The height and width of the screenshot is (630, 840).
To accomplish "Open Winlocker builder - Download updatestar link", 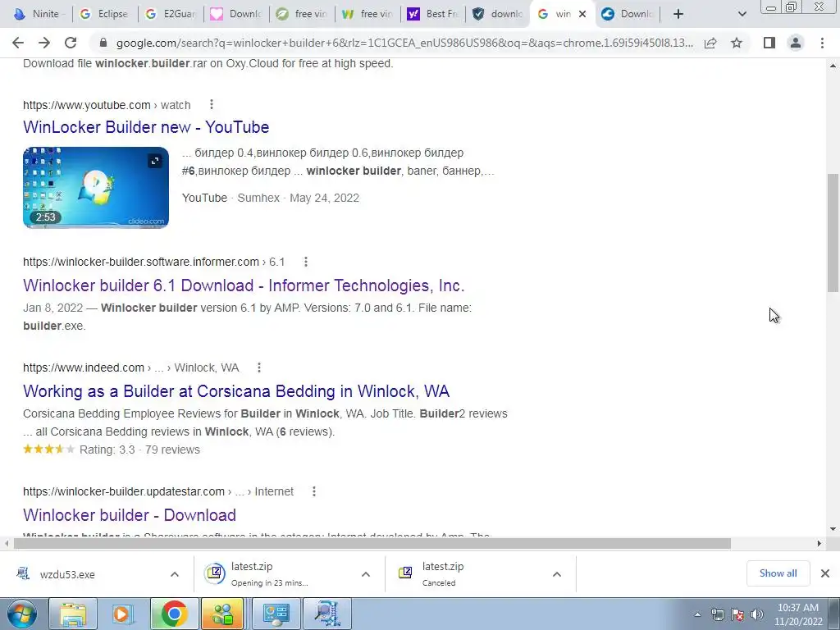I will coord(130,515).
